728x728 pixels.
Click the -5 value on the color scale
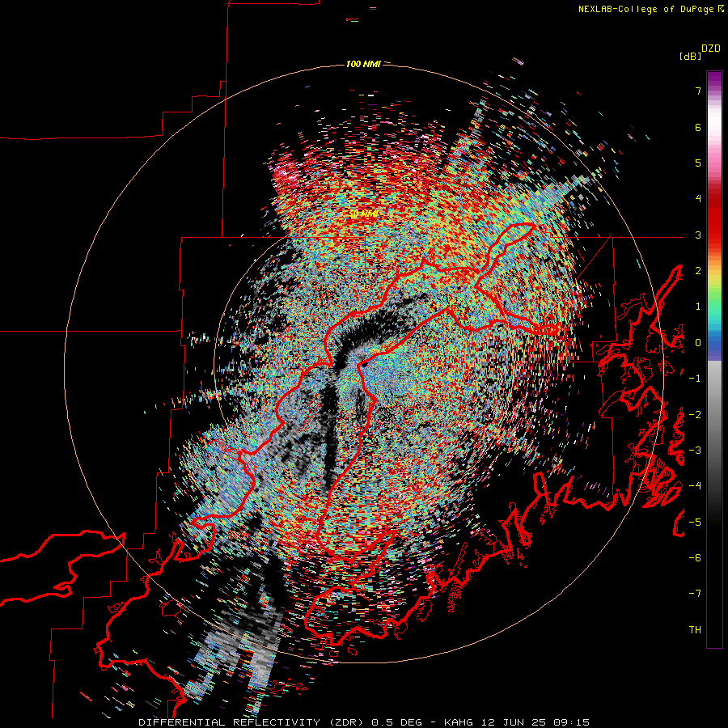pyautogui.click(x=695, y=523)
